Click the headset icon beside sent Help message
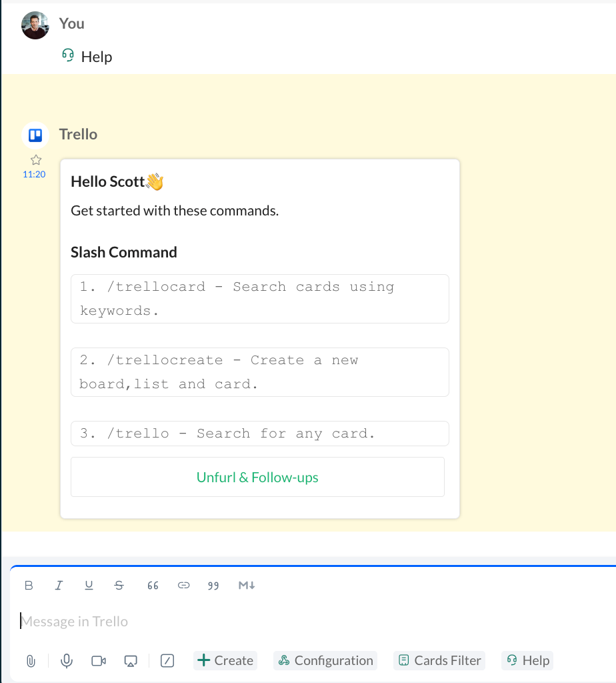616x683 pixels. click(x=68, y=55)
